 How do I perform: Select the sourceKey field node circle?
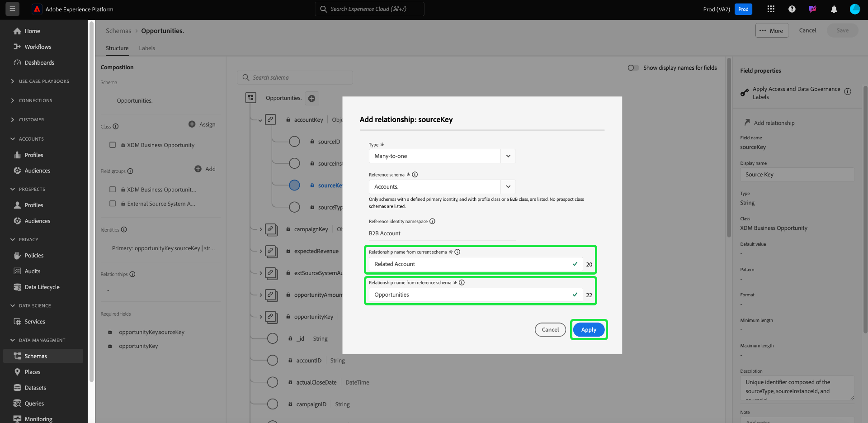pyautogui.click(x=294, y=185)
